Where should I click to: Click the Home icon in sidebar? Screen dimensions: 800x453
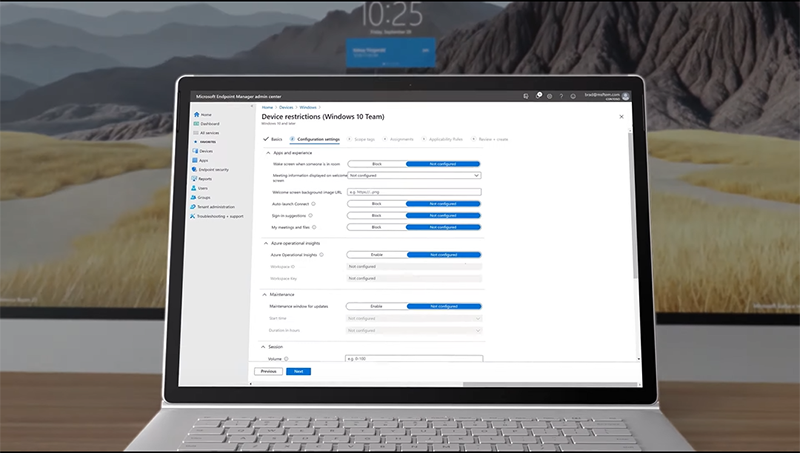pos(196,114)
